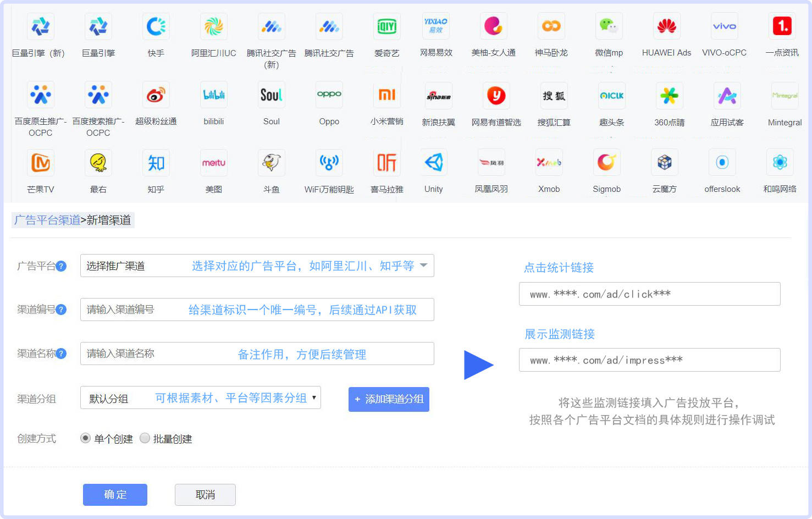Choose the 百度搜索推广-OCPC icon
Viewport: 812px width, 519px height.
coord(98,95)
